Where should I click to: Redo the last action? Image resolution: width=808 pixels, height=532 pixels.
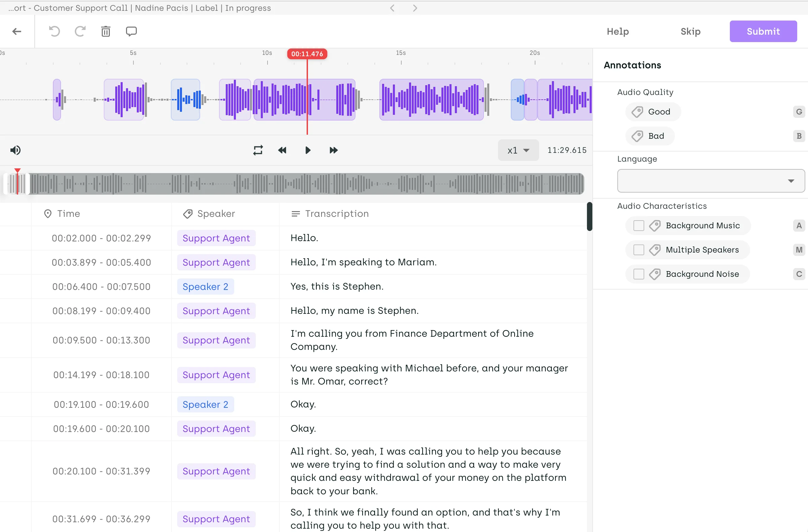click(80, 32)
